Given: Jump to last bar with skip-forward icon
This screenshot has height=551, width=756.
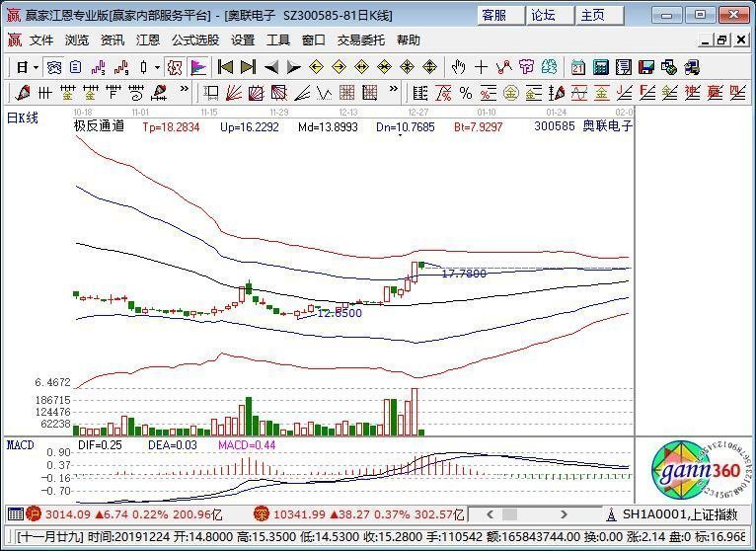Looking at the screenshot, I should [x=248, y=67].
